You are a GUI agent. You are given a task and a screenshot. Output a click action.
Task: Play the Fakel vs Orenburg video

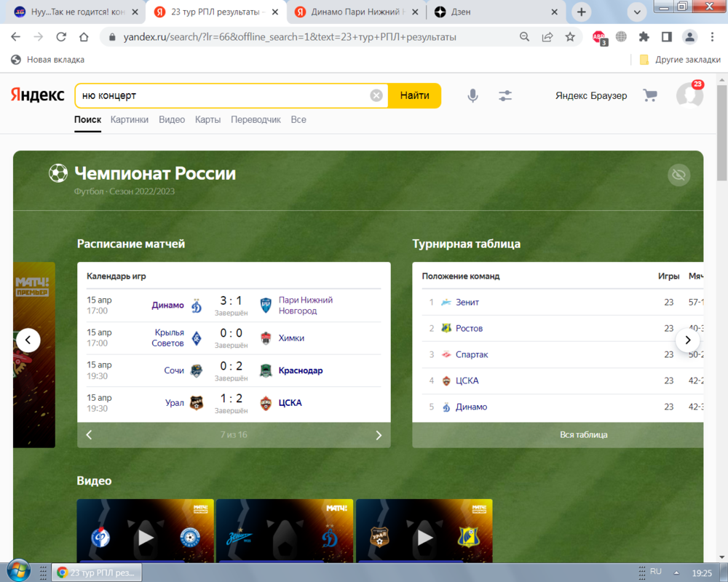pyautogui.click(x=146, y=531)
